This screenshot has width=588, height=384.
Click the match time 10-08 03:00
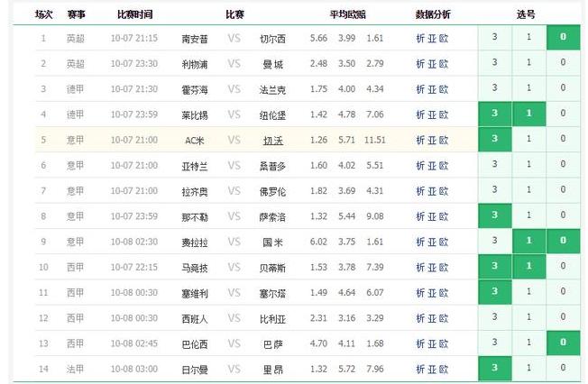pyautogui.click(x=134, y=370)
